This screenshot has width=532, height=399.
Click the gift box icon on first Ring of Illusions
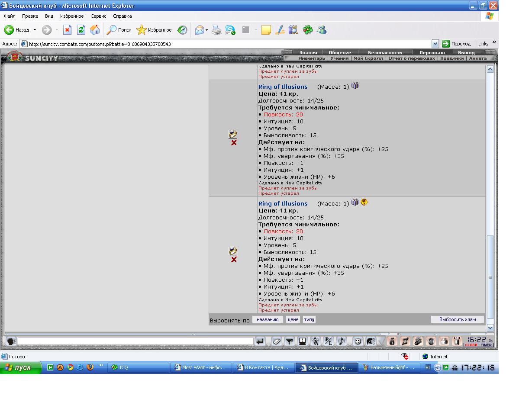355,86
